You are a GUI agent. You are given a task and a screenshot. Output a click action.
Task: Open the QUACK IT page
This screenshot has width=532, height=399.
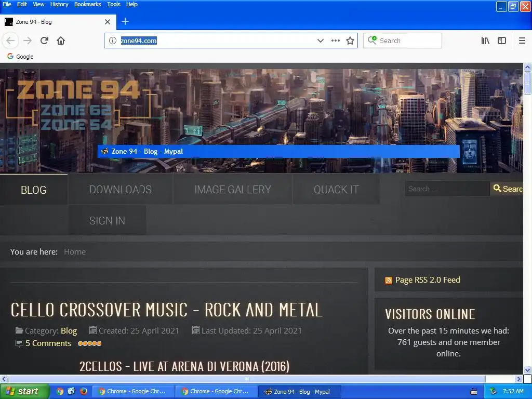point(336,189)
